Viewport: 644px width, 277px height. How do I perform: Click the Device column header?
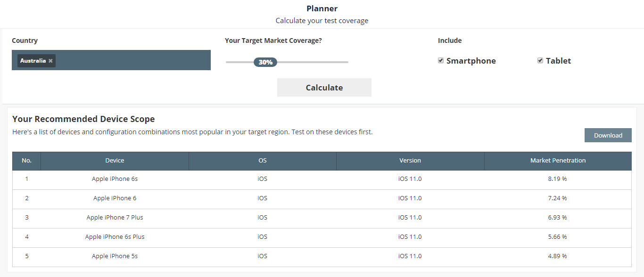click(x=115, y=161)
